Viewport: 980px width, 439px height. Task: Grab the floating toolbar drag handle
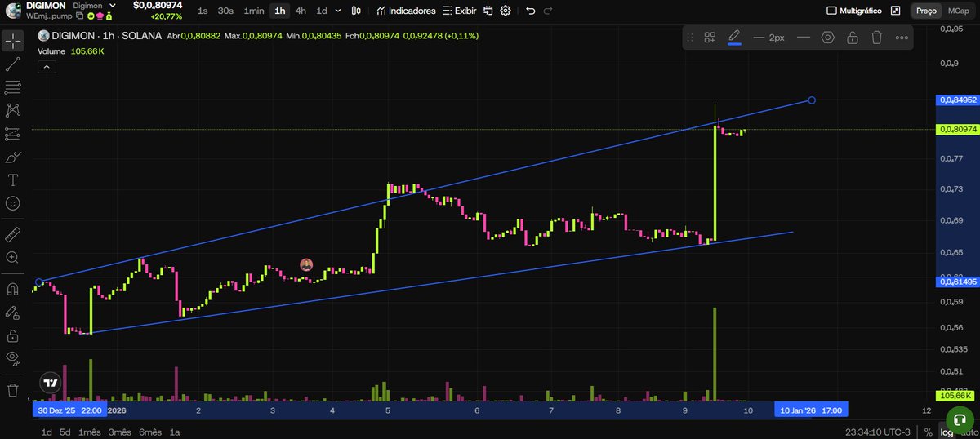(689, 38)
